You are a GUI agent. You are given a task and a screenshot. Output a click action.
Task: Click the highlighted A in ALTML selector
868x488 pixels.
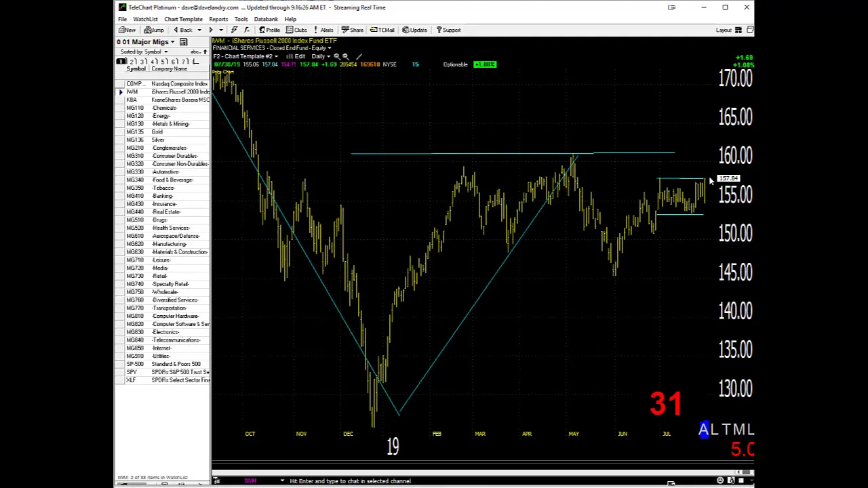[704, 430]
